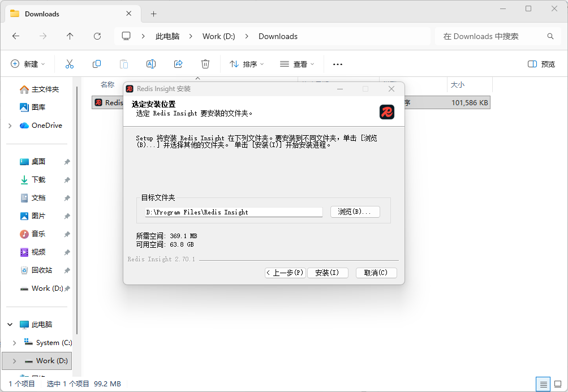Viewport: 568px width, 392px height.
Task: Click the destination folder path field
Action: 234,212
